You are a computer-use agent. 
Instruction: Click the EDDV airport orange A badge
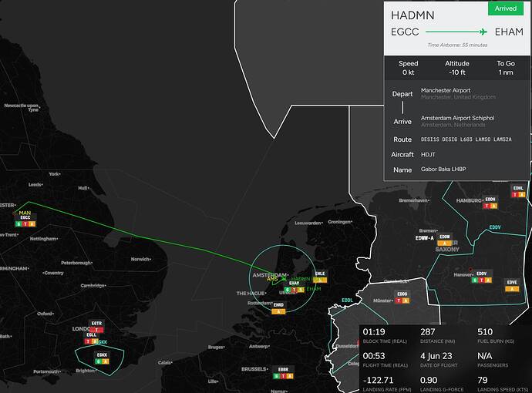[x=489, y=280]
